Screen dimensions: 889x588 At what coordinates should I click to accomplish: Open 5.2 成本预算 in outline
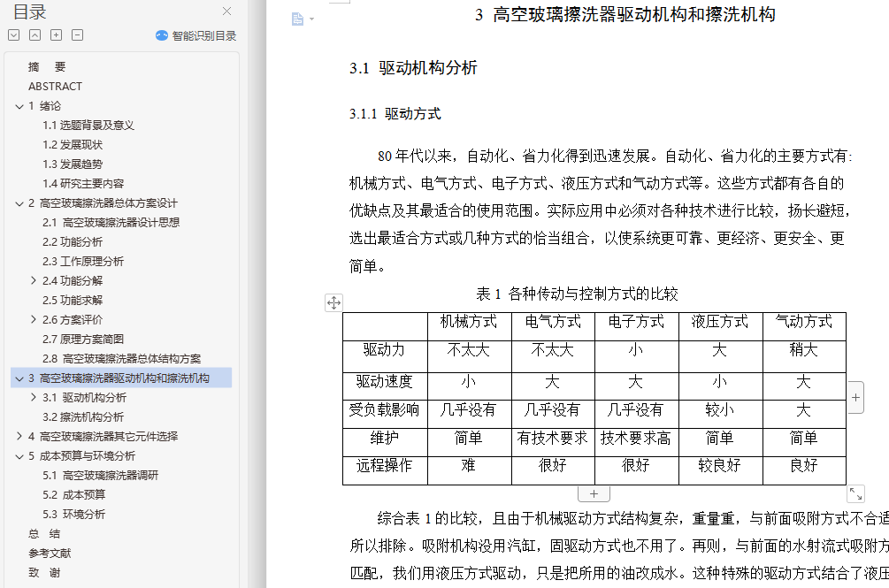click(x=74, y=494)
